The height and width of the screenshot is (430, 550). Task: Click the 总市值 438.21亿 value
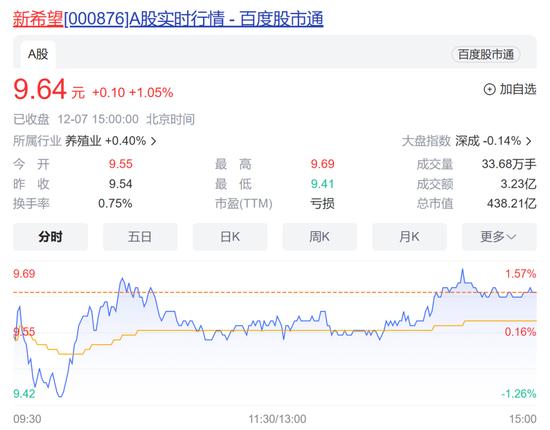[512, 203]
